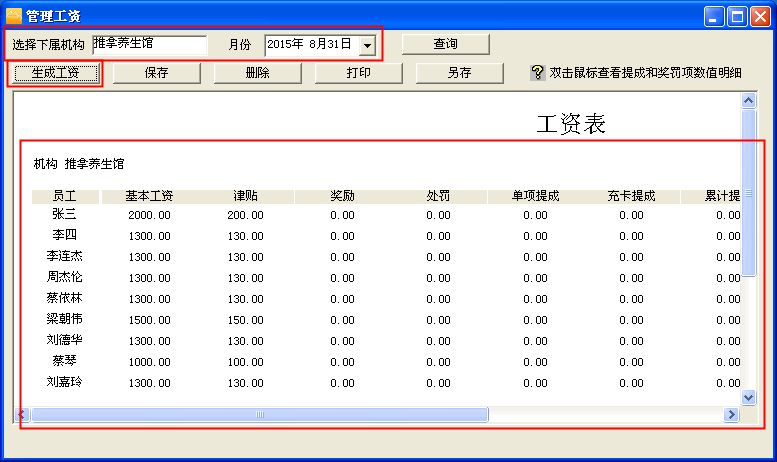
Task: Select the 奖励 column header
Action: tap(342, 196)
